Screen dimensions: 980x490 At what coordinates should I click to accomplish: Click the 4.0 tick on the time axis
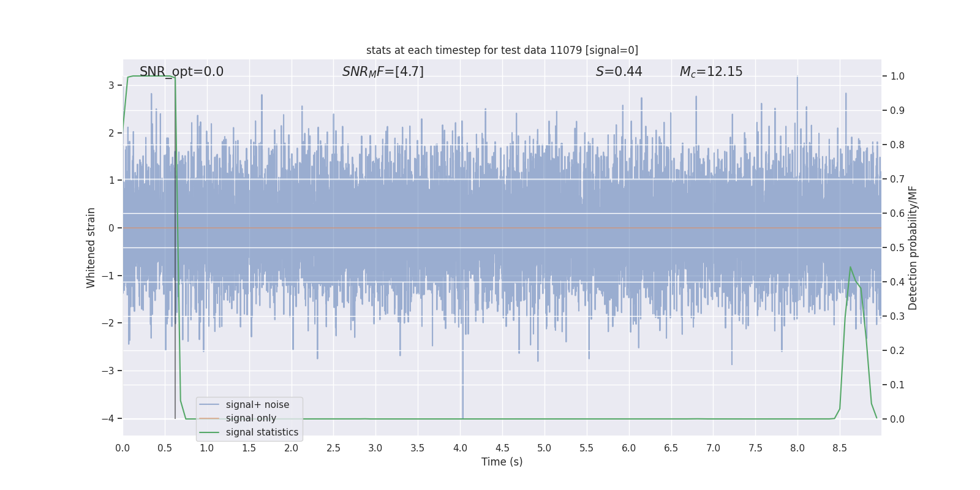pyautogui.click(x=460, y=448)
